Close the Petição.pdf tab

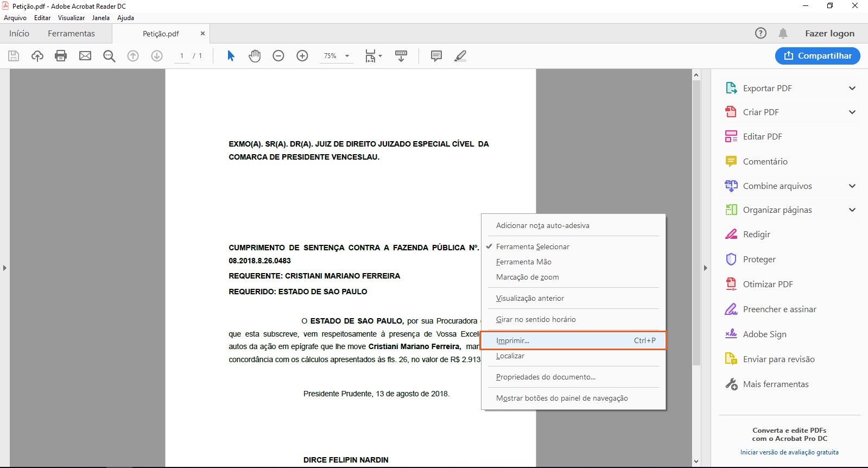coord(202,34)
